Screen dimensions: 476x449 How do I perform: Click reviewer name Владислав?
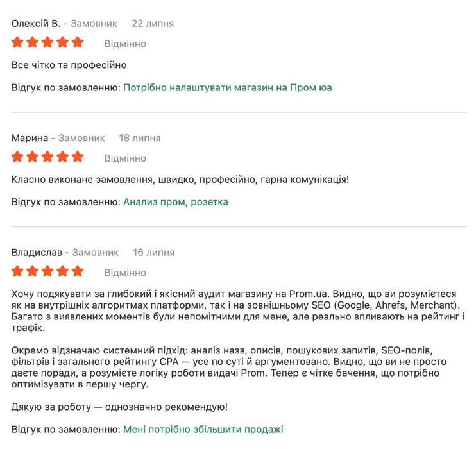37,252
